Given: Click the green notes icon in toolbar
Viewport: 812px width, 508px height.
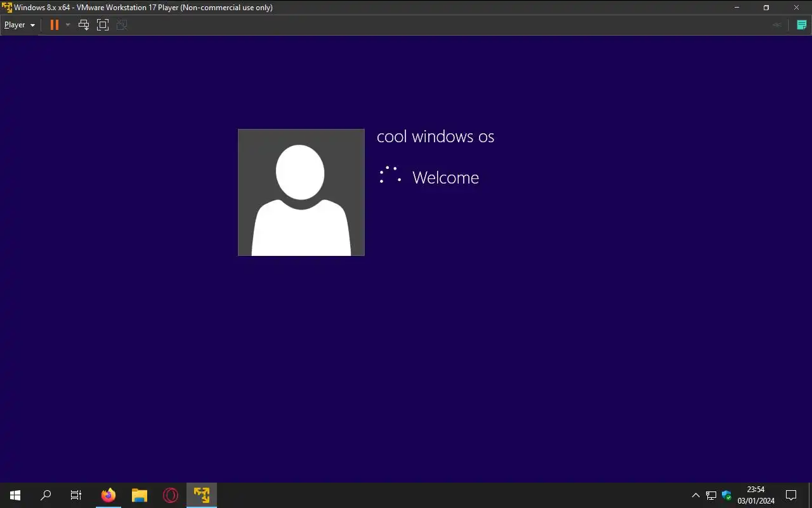Looking at the screenshot, I should click(x=801, y=25).
